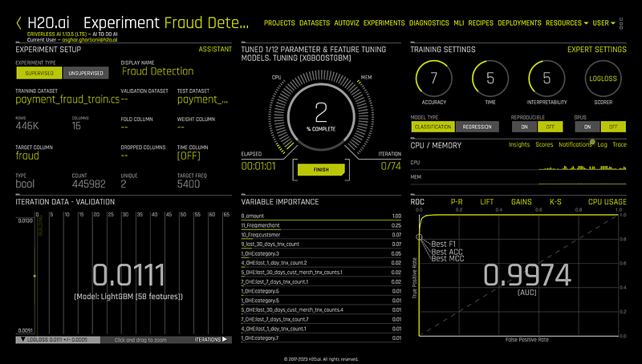Turn GPUs OFF
Image resolution: width=642 pixels, height=364 pixels.
[x=613, y=127]
